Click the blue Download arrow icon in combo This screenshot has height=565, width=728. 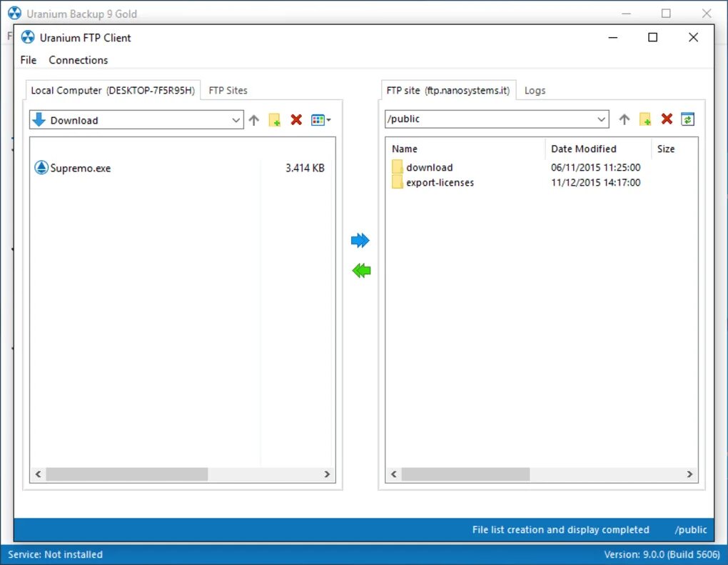(x=39, y=119)
